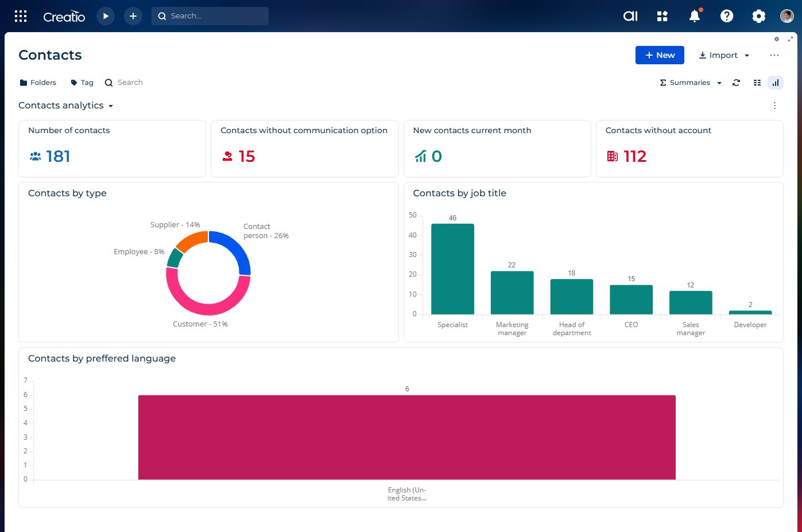Focus the global Search field
The image size is (802, 532).
pos(210,16)
